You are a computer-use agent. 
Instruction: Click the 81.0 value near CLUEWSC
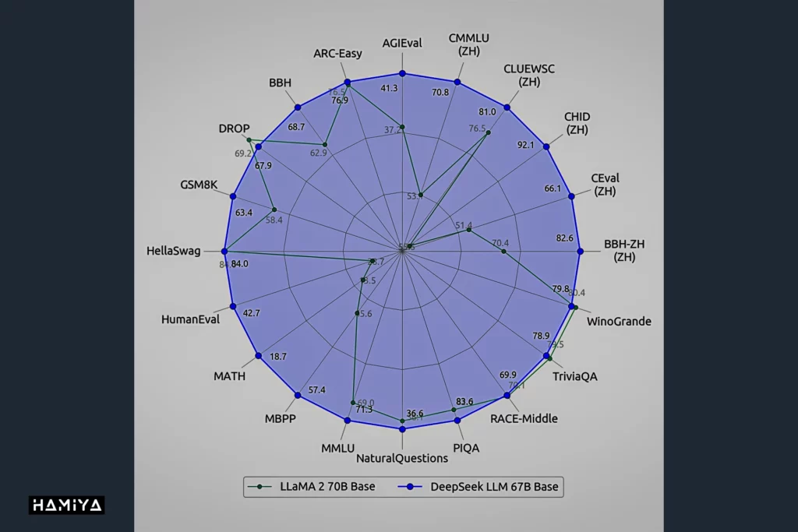pos(487,112)
